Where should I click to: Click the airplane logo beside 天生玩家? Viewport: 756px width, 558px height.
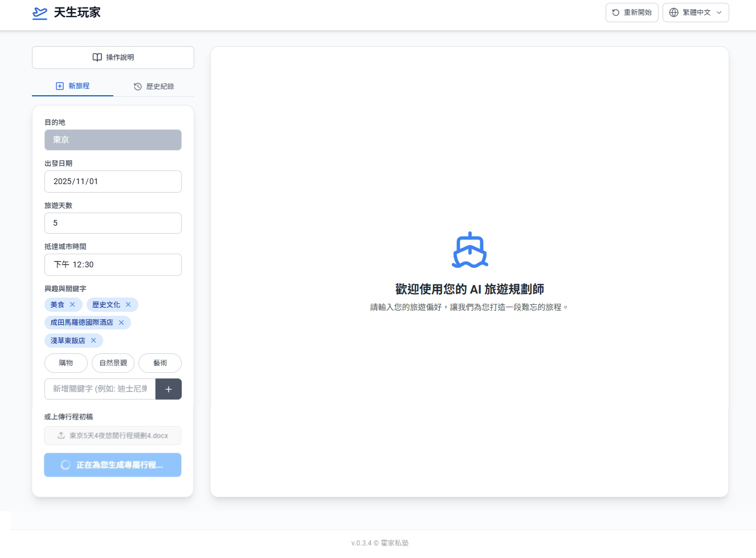40,13
